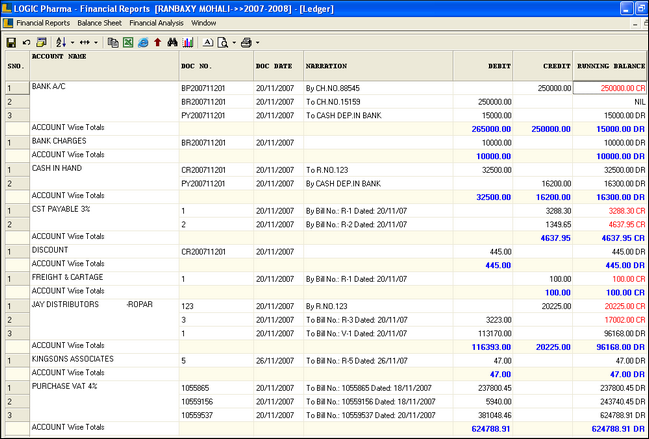Click the font 'A' formatting icon
Screen dimensions: 649x439
coord(208,42)
